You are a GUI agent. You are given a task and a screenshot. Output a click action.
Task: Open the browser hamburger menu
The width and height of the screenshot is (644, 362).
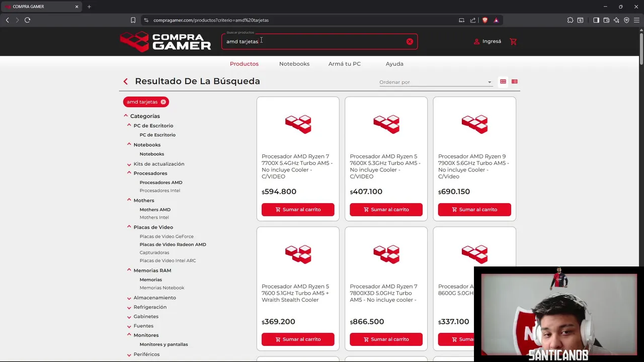tap(636, 20)
